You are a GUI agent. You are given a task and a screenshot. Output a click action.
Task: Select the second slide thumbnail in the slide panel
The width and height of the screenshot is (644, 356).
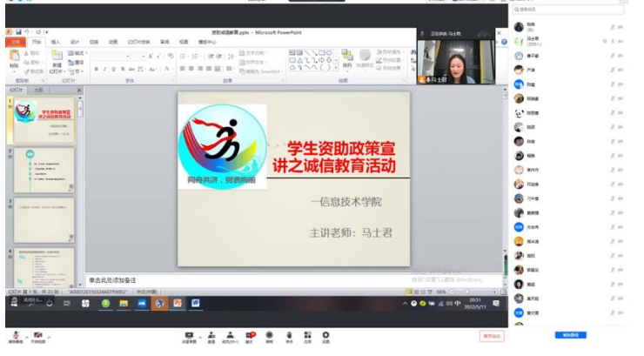tap(44, 170)
